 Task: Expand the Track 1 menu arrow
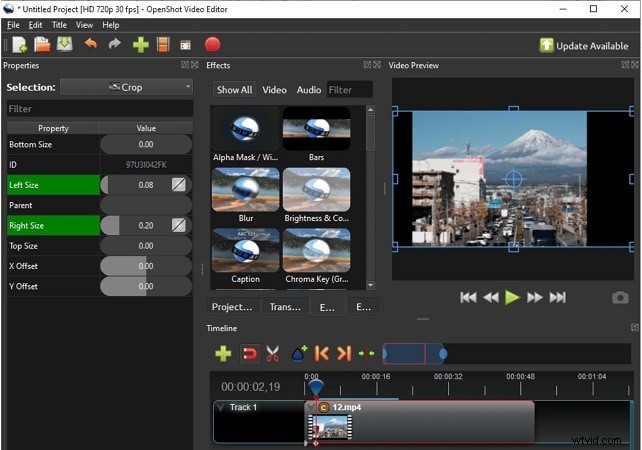pyautogui.click(x=221, y=407)
